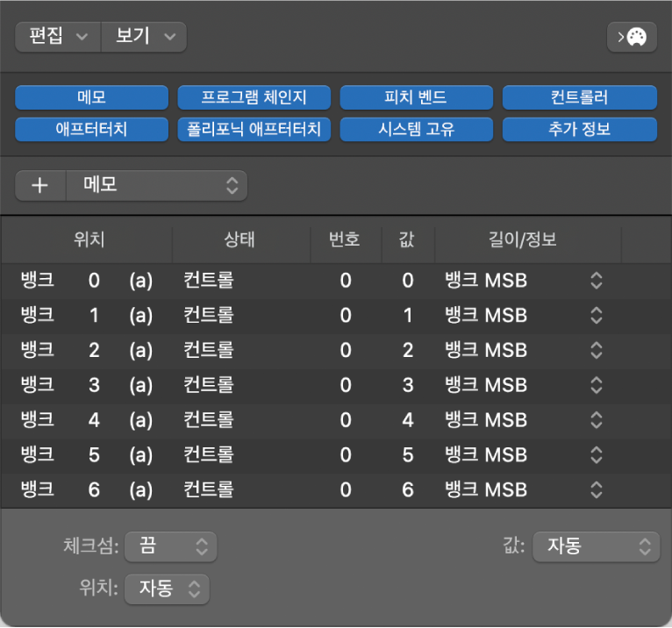Open the 값 pop-up menu set to 자동
This screenshot has width=672, height=628.
click(596, 546)
